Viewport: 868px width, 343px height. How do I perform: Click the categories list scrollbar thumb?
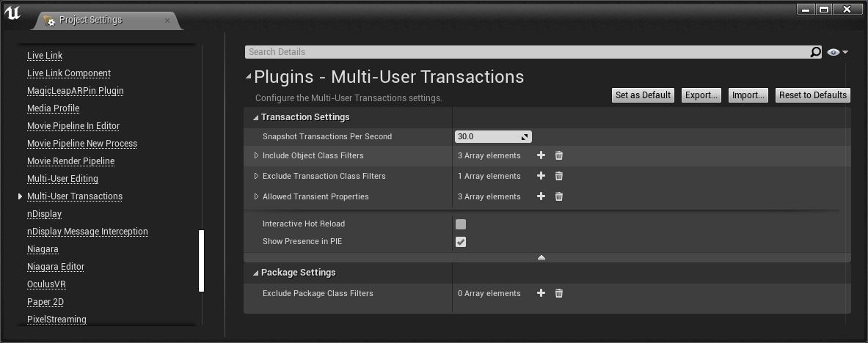(x=202, y=261)
